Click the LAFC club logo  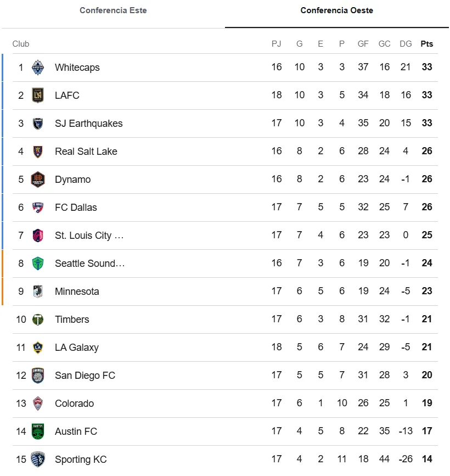click(38, 96)
